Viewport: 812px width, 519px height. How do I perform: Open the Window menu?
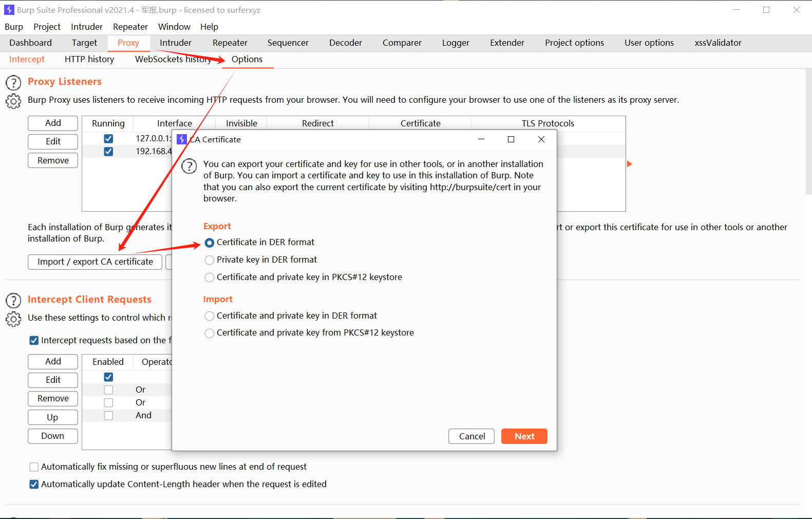pos(174,27)
